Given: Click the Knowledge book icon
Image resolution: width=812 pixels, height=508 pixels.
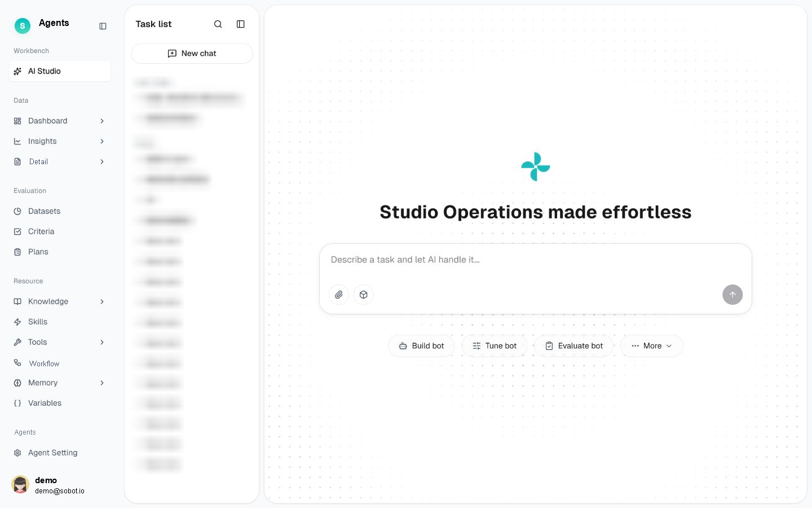Looking at the screenshot, I should [x=17, y=301].
